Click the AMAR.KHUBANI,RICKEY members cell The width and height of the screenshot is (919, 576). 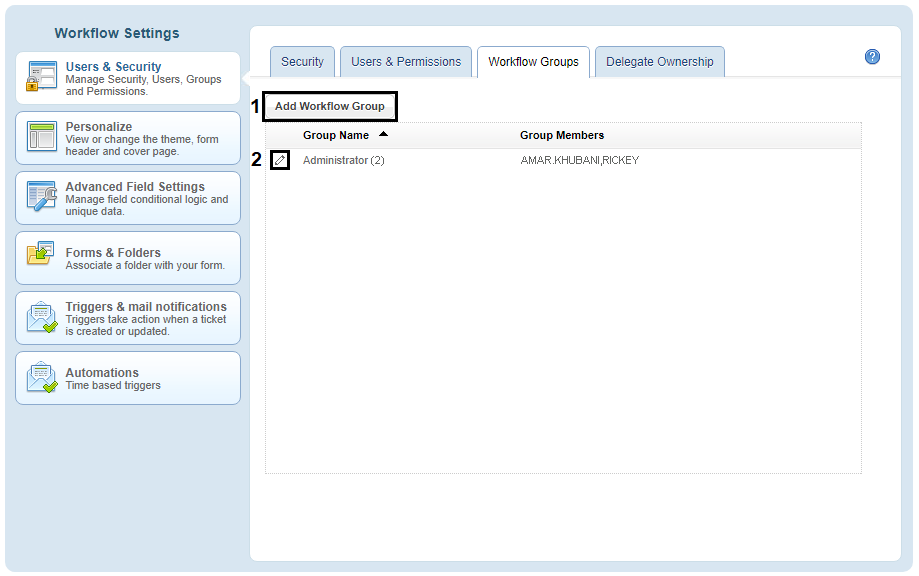[x=580, y=160]
